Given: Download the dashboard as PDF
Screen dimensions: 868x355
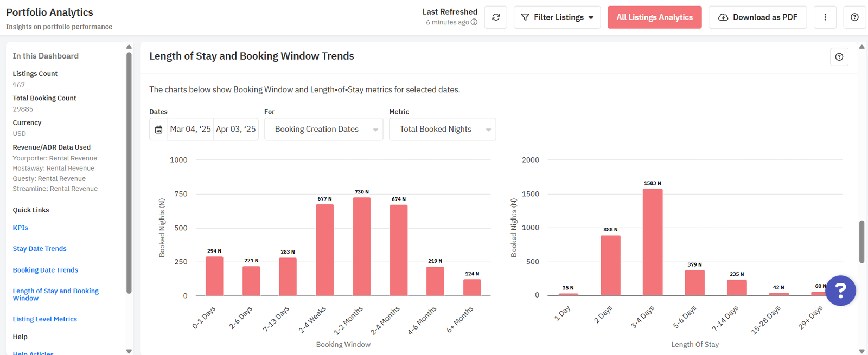Looking at the screenshot, I should coord(758,17).
